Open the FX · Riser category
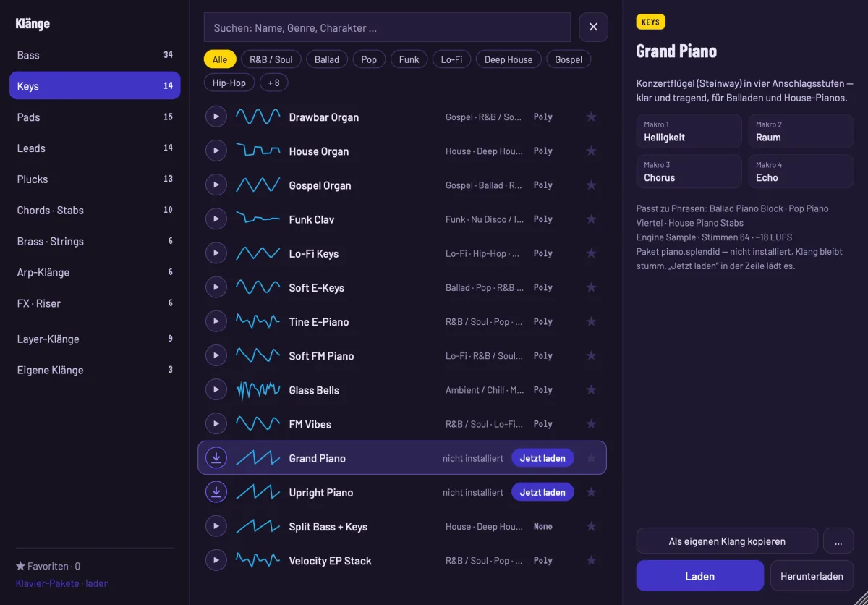This screenshot has height=605, width=868. (95, 303)
